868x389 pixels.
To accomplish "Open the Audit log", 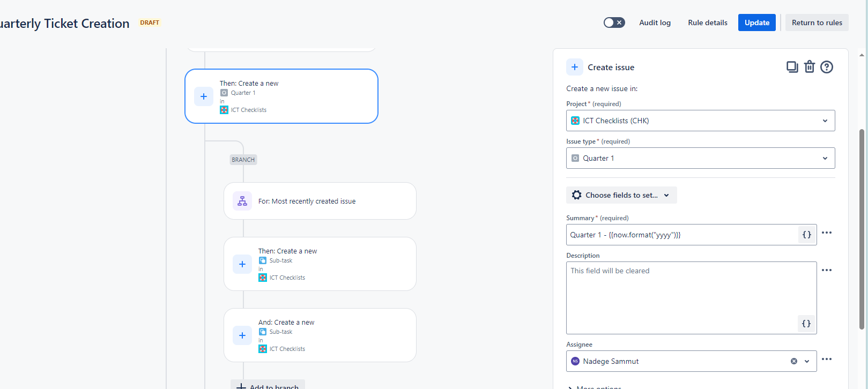I will (655, 23).
